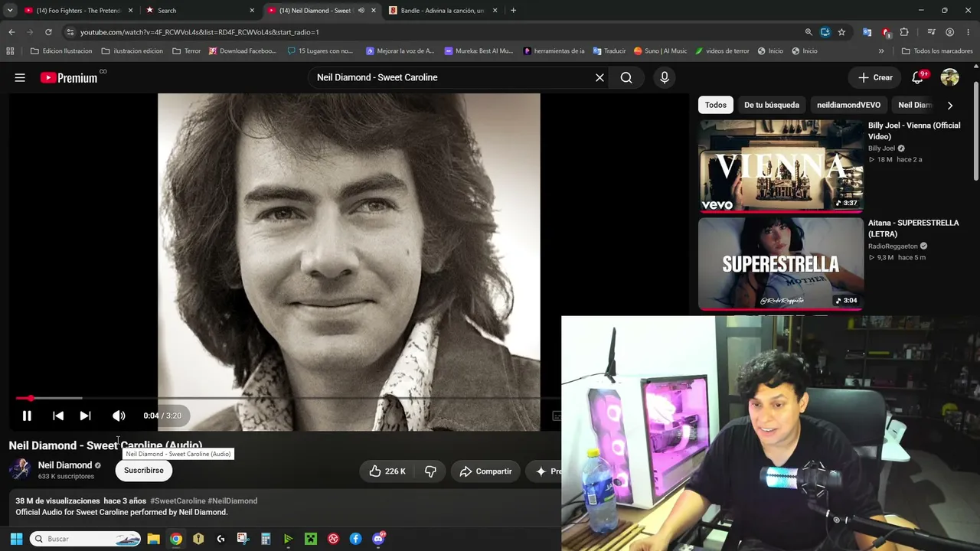The height and width of the screenshot is (551, 980).
Task: Open the #NeilDiamond hashtag
Action: click(233, 500)
